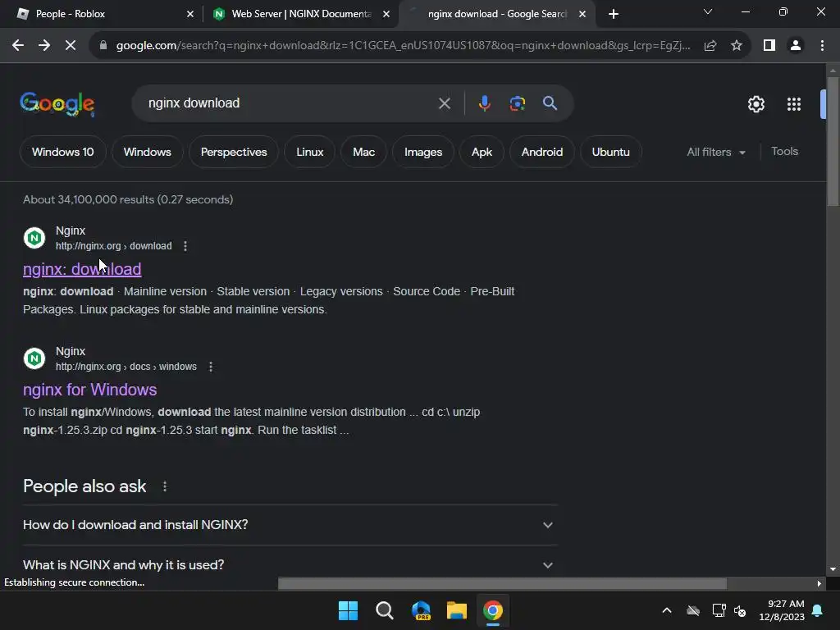Click the horizontal scrollbar thumb

point(502,583)
